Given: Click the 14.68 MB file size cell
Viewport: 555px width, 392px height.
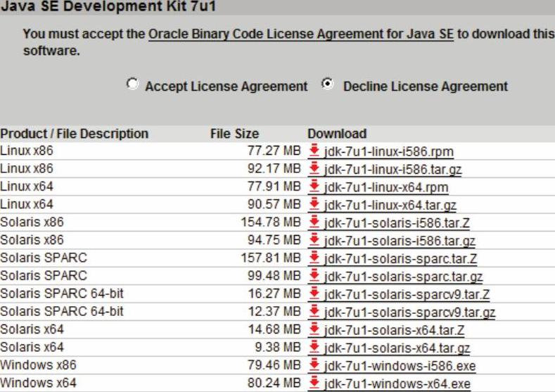Looking at the screenshot, I should click(274, 329).
